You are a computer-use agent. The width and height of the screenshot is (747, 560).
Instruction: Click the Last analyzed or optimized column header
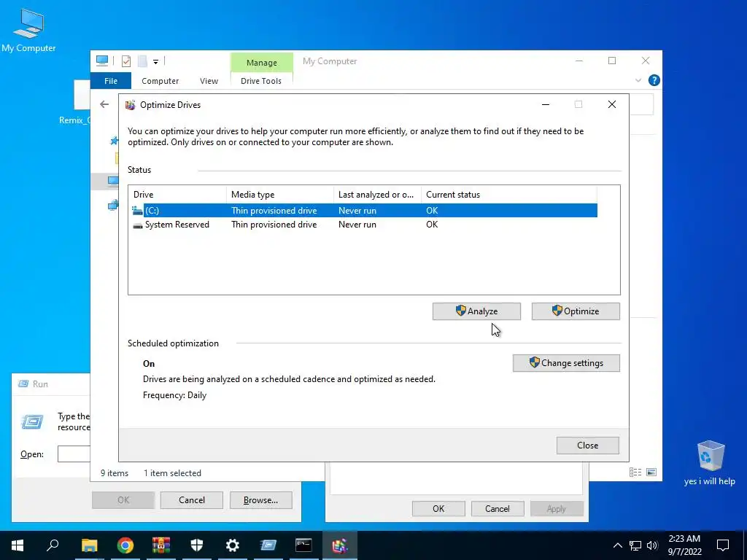(x=377, y=195)
